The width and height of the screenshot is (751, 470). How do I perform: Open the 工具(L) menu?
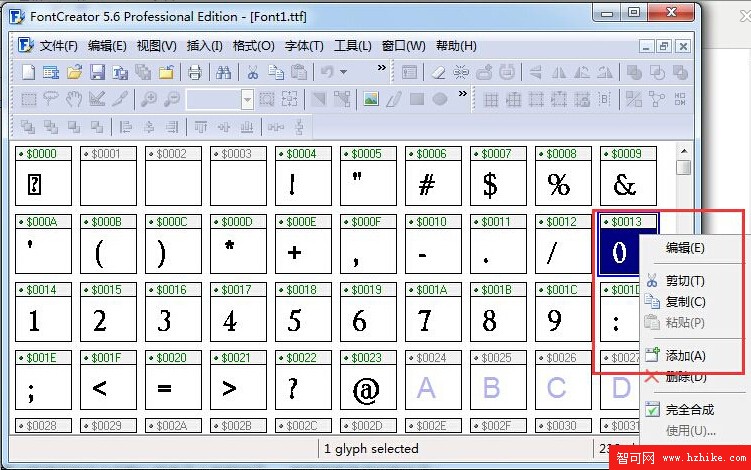352,46
